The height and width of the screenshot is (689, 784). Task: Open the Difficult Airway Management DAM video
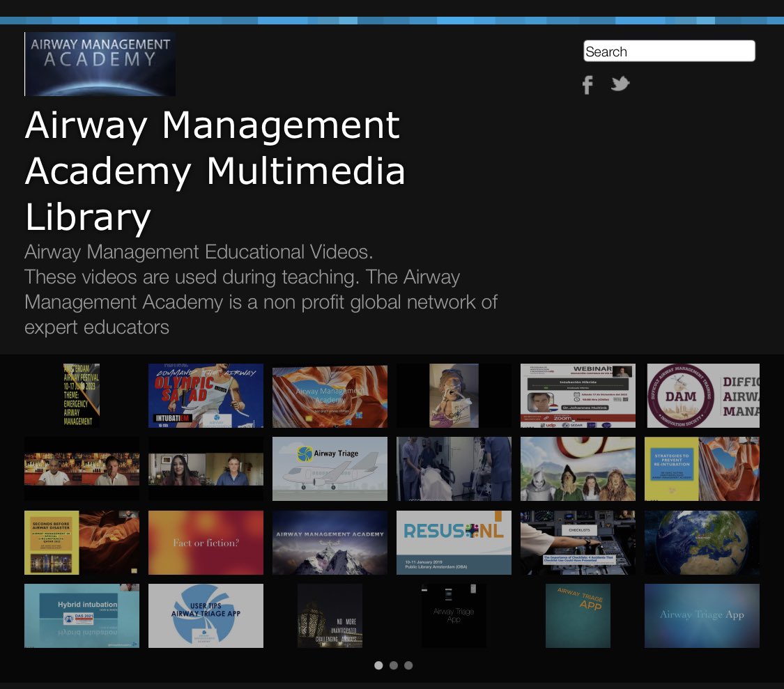[x=702, y=395]
